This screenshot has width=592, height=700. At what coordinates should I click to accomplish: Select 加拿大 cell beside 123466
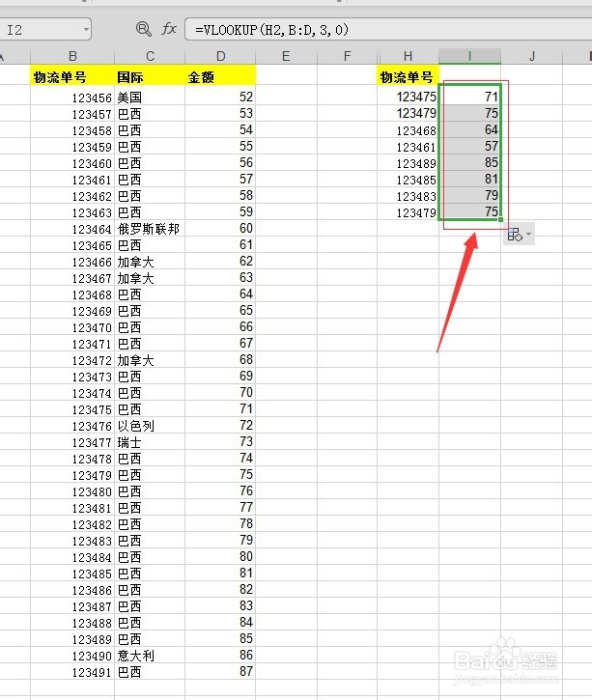click(150, 261)
